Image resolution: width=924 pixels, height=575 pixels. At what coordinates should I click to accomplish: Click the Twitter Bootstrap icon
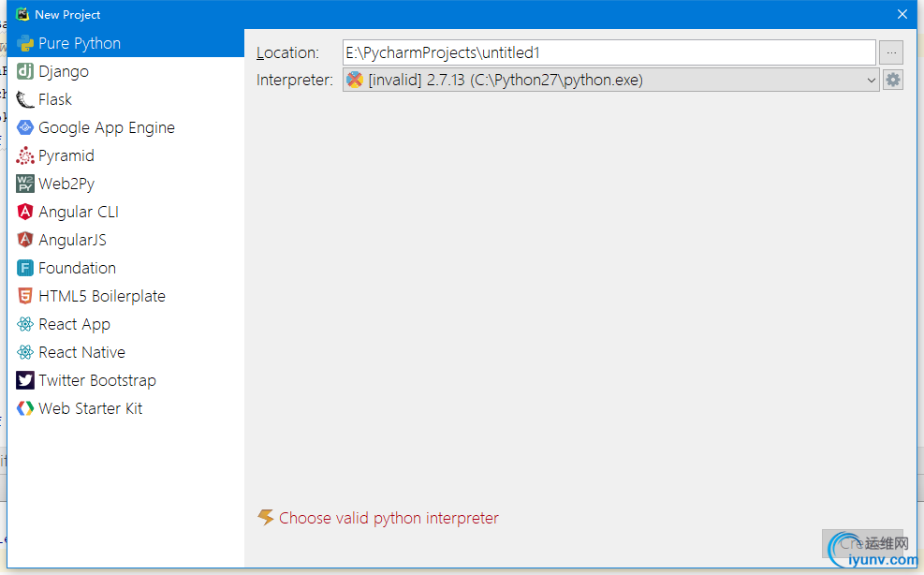point(24,380)
